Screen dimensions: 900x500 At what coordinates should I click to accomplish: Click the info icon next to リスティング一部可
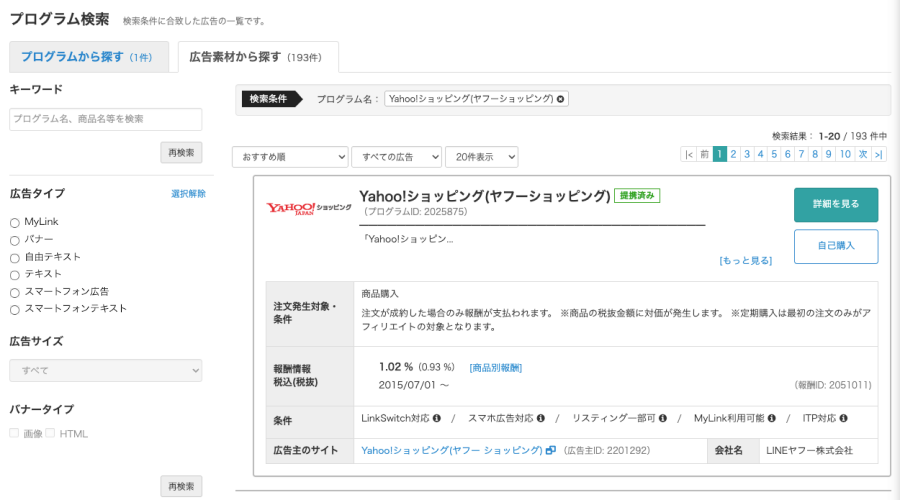click(663, 418)
